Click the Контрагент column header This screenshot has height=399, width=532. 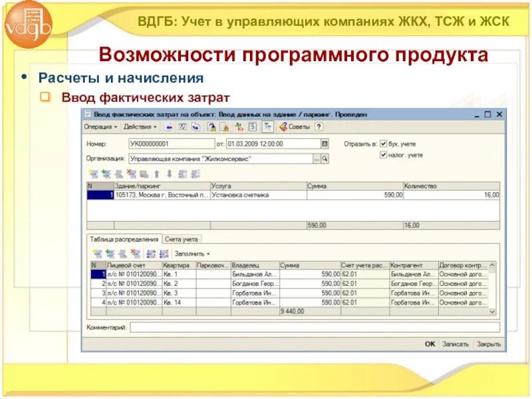(414, 265)
